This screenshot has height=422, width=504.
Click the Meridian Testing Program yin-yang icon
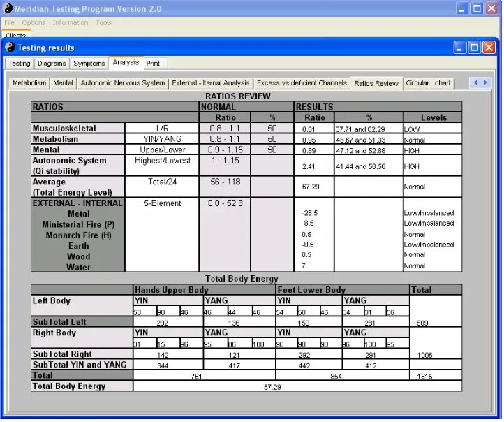click(8, 8)
